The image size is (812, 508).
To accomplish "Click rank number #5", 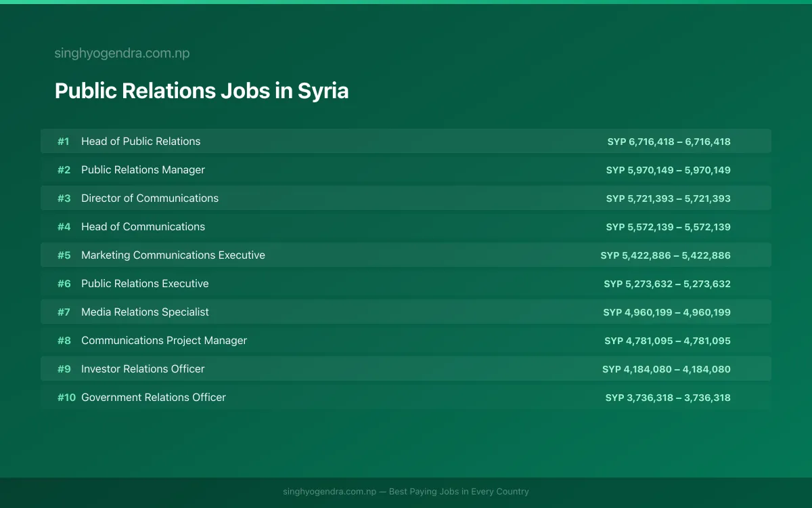I will [64, 255].
